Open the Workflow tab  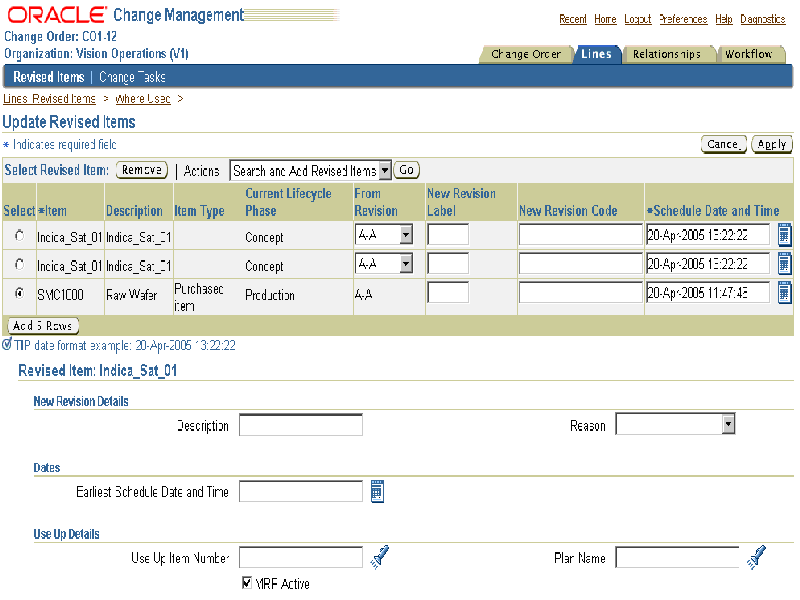click(748, 54)
